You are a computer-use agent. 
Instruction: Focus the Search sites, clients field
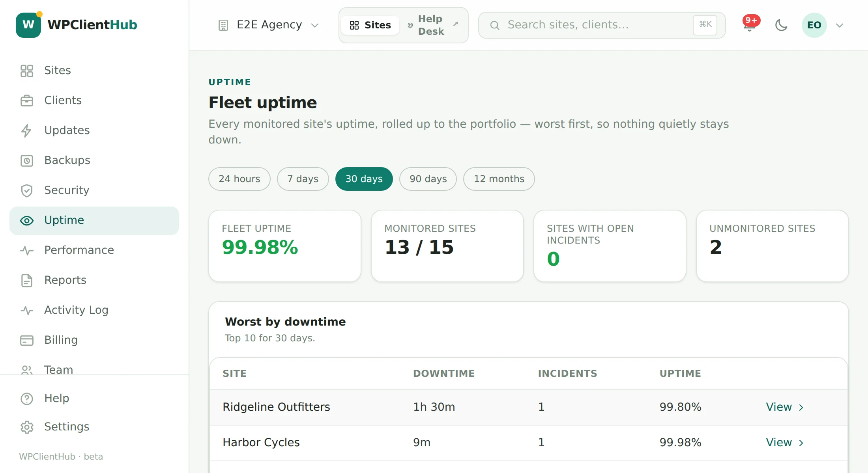(602, 25)
